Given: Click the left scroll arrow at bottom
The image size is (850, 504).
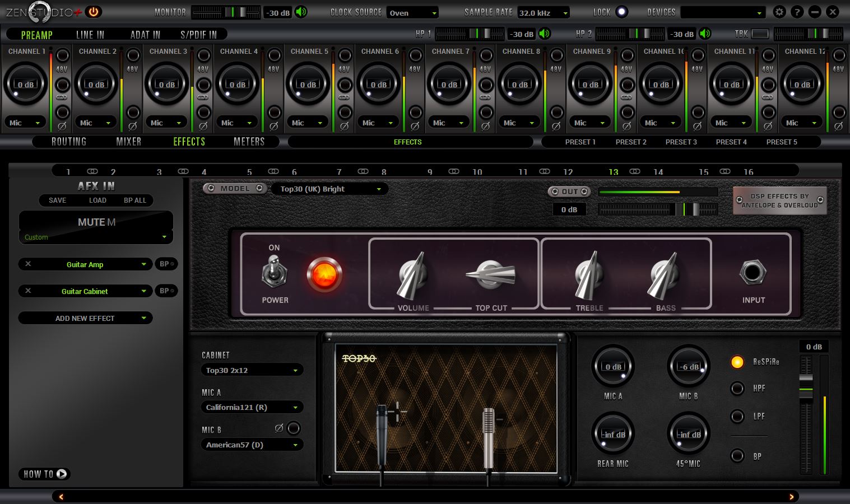Looking at the screenshot, I should (x=61, y=497).
